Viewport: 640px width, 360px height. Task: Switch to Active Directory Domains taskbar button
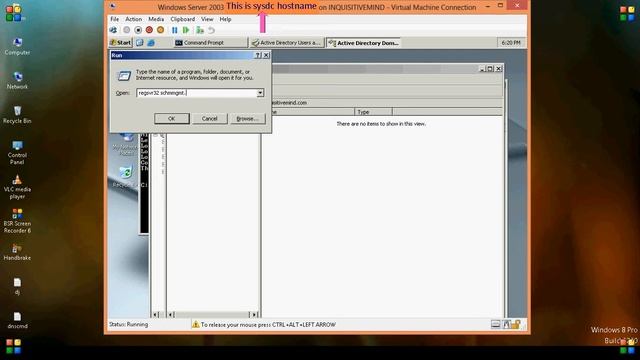tap(364, 42)
